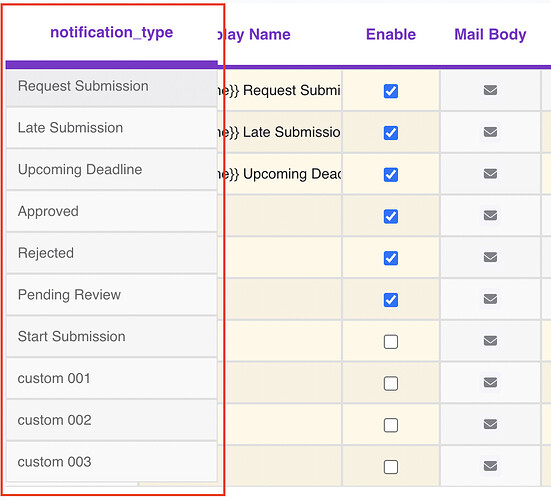Image resolution: width=551 pixels, height=500 pixels.
Task: Open mail body for custom 001
Action: (490, 382)
